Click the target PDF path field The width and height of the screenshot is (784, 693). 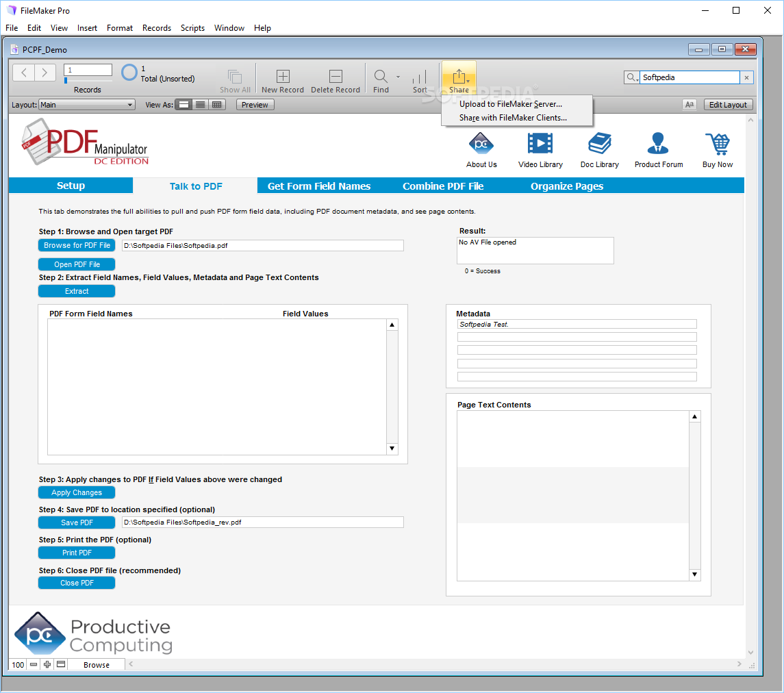pos(262,246)
